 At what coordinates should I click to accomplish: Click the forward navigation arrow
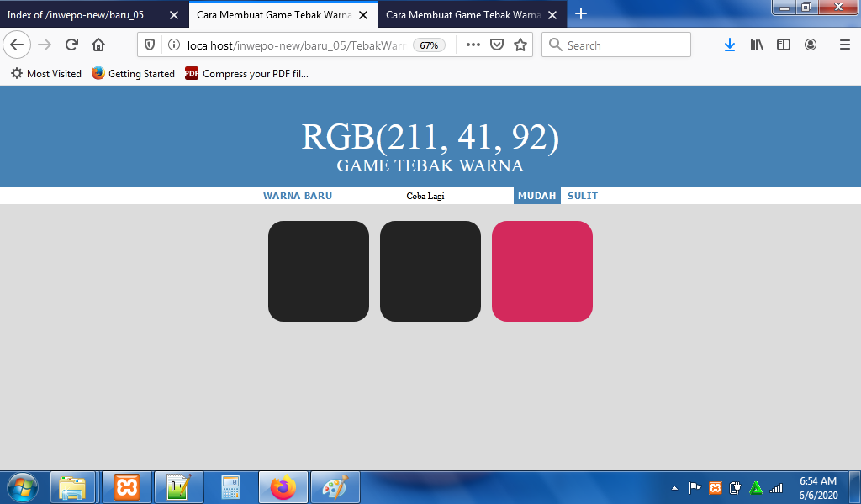45,45
